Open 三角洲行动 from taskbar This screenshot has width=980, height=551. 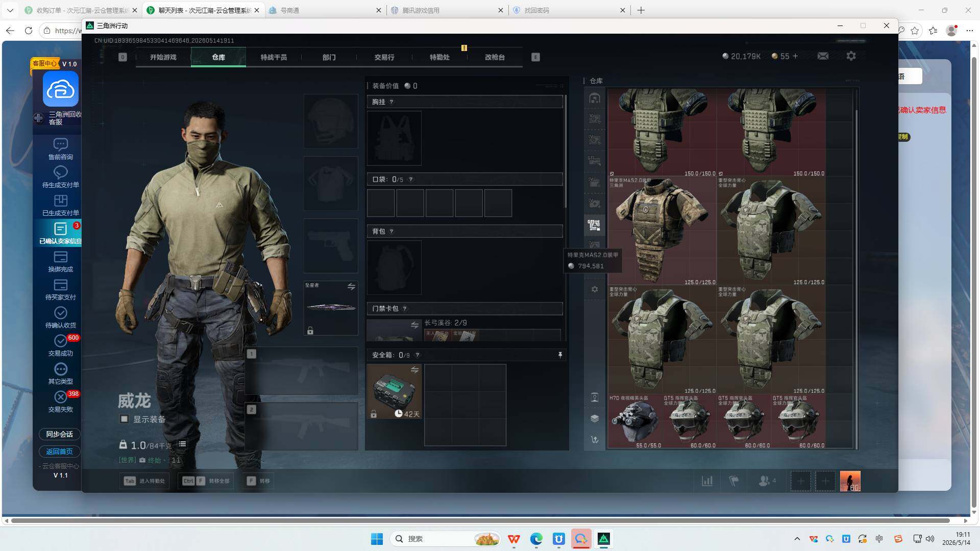pyautogui.click(x=604, y=539)
